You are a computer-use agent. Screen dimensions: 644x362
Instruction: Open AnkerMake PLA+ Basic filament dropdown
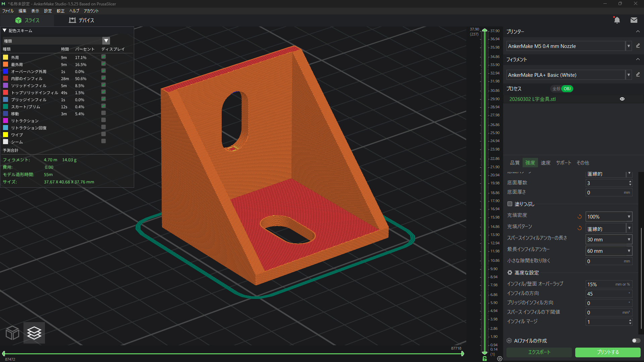pyautogui.click(x=629, y=75)
